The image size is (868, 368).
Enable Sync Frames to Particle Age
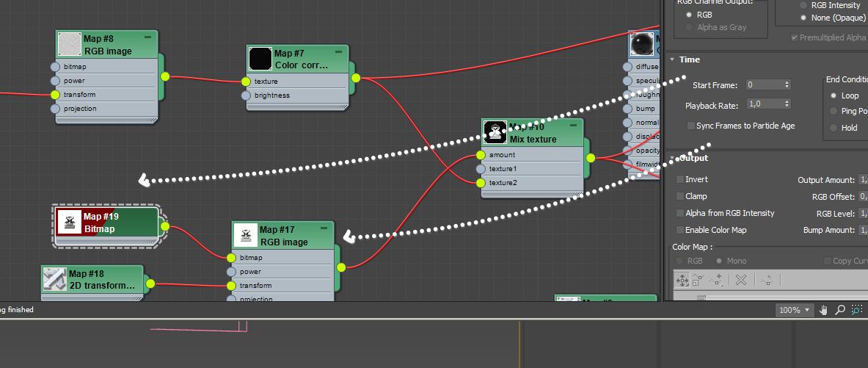tap(690, 126)
